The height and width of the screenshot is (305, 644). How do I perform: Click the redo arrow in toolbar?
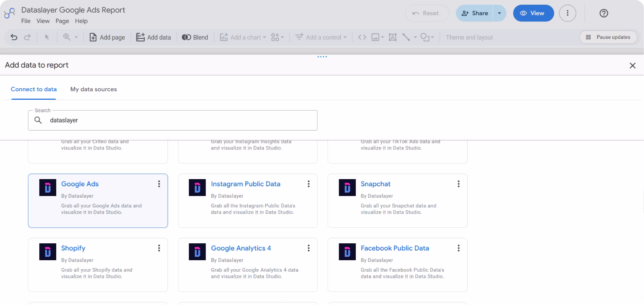coord(28,37)
